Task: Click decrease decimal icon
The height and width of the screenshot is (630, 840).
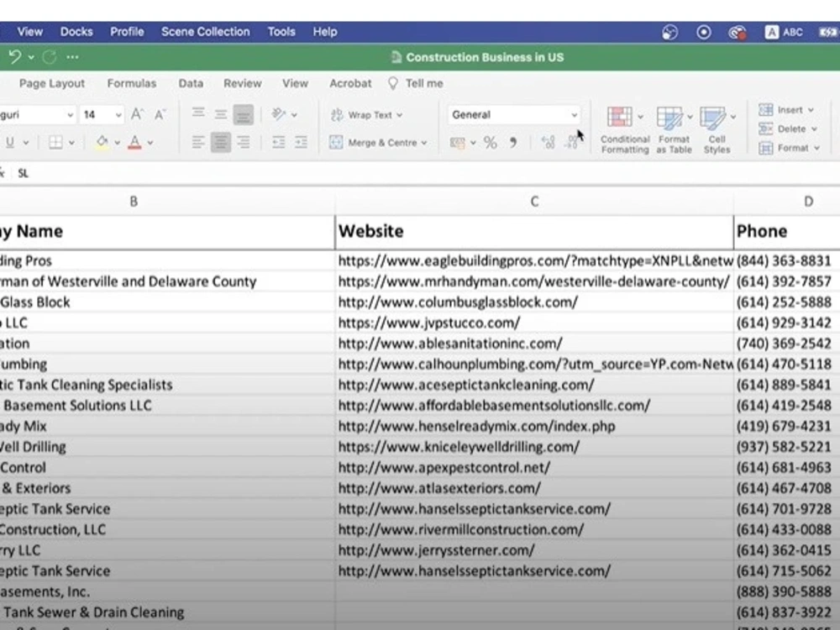Action: tap(571, 142)
